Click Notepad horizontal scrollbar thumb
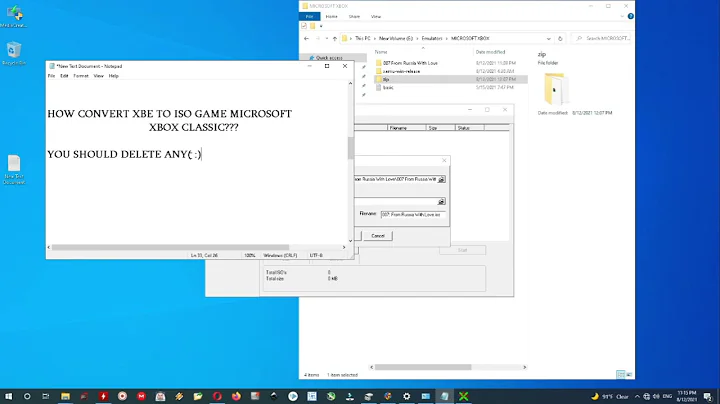 (170, 247)
